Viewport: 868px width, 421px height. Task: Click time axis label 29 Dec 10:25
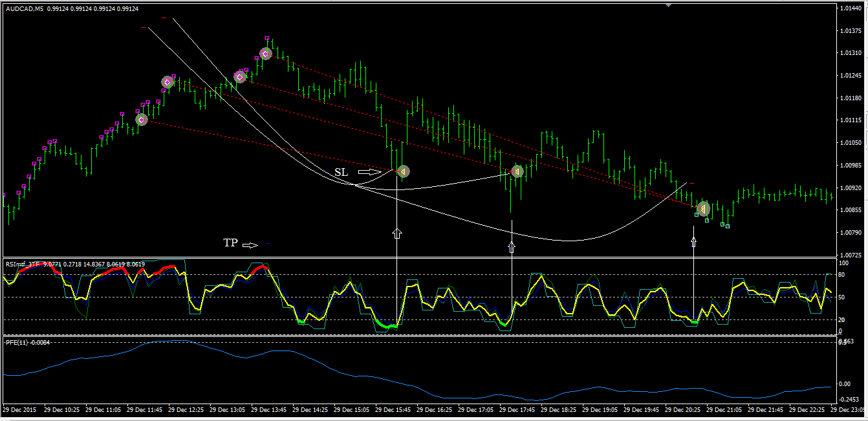61,410
